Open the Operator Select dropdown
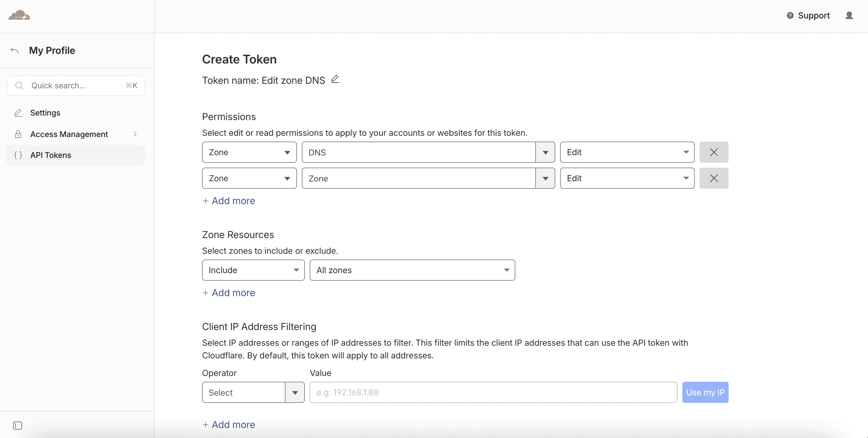 click(x=253, y=393)
